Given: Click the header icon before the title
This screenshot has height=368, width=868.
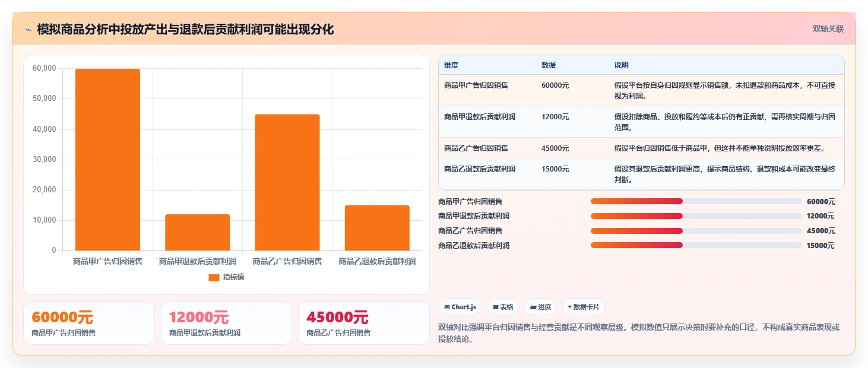Looking at the screenshot, I should [x=28, y=29].
